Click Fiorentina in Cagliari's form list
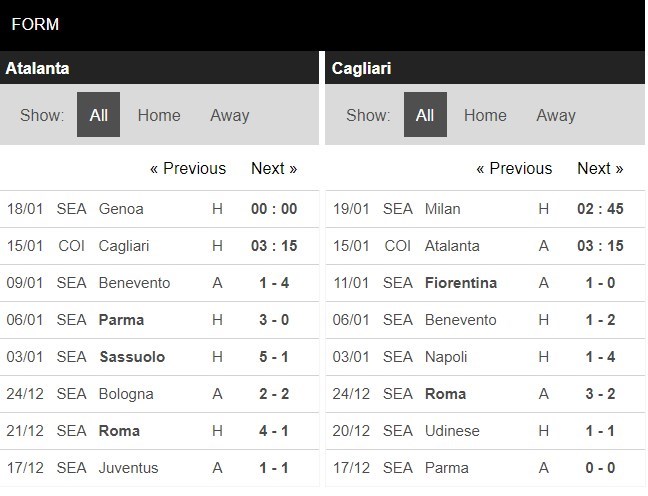 click(460, 283)
